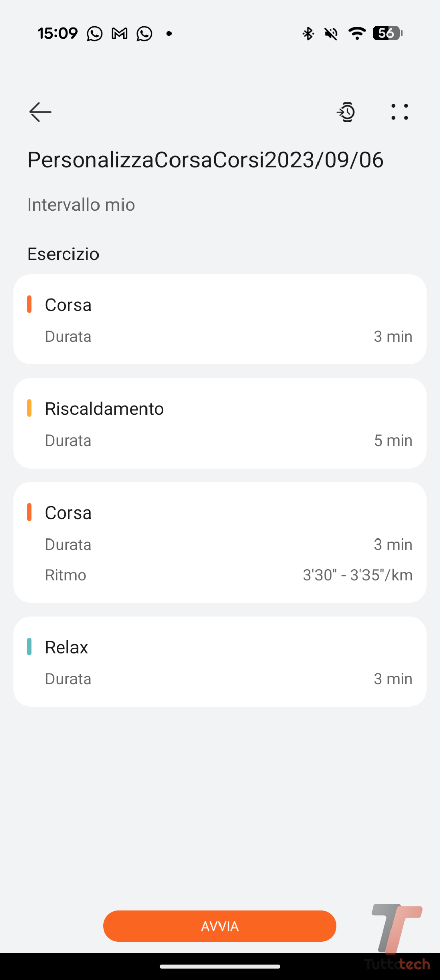Screen dimensions: 440x980
Task: Open the first Corsa exercise card
Action: click(x=219, y=320)
